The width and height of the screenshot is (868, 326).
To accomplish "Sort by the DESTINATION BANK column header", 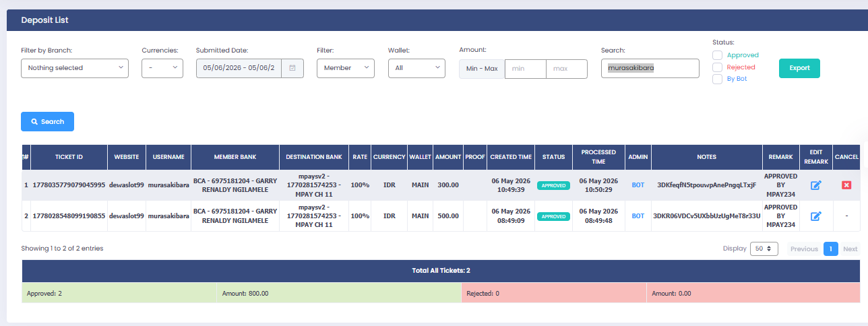I will coord(313,157).
